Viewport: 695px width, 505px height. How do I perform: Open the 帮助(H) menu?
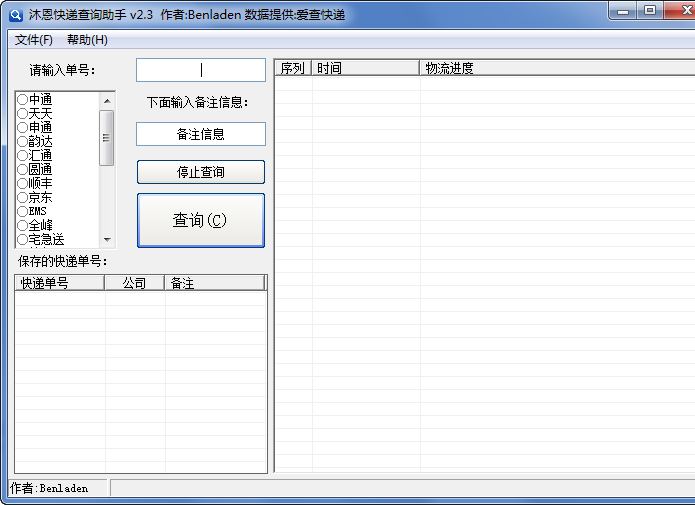point(87,40)
